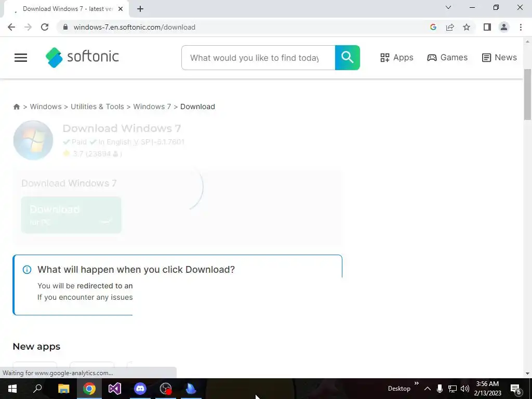Image resolution: width=532 pixels, height=399 pixels.
Task: Click the Windows 7 logo thumbnail
Action: coord(33,140)
